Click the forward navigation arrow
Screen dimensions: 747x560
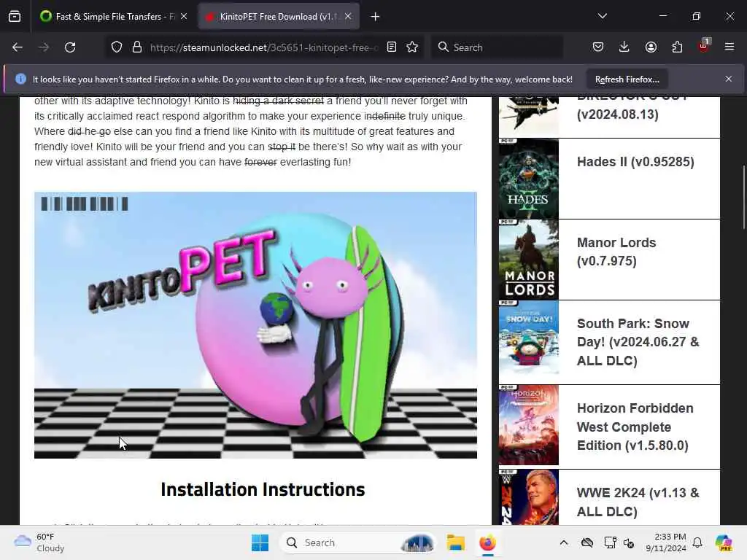click(x=43, y=47)
